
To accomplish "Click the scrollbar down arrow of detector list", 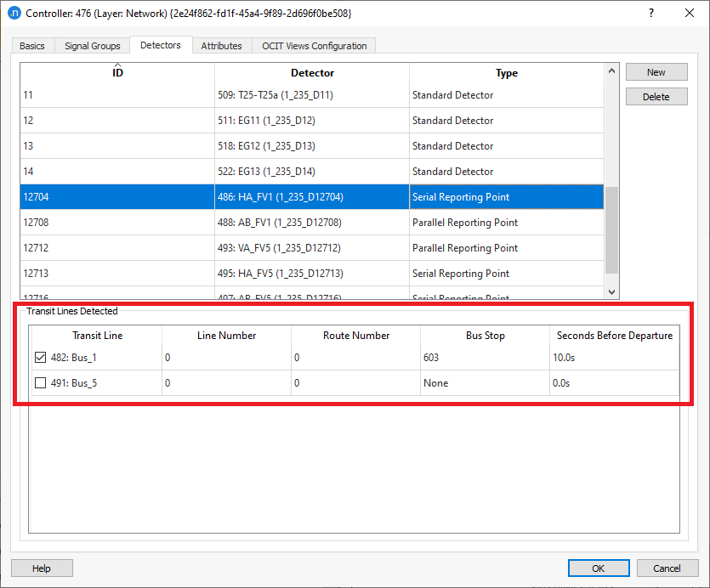I will point(611,291).
